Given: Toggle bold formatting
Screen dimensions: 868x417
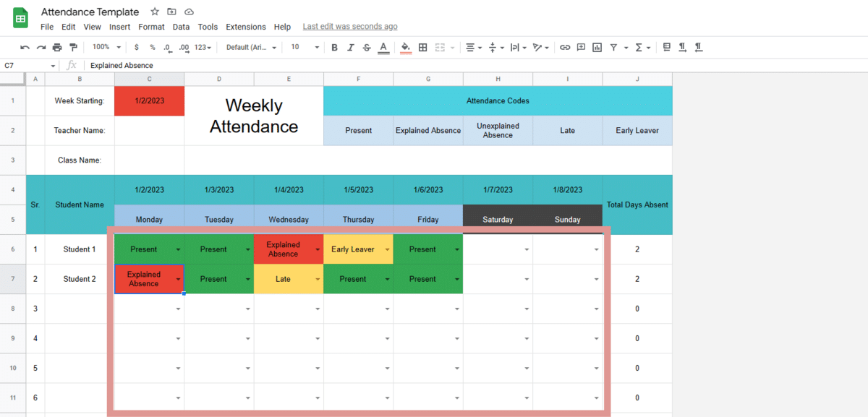Looking at the screenshot, I should [x=334, y=46].
